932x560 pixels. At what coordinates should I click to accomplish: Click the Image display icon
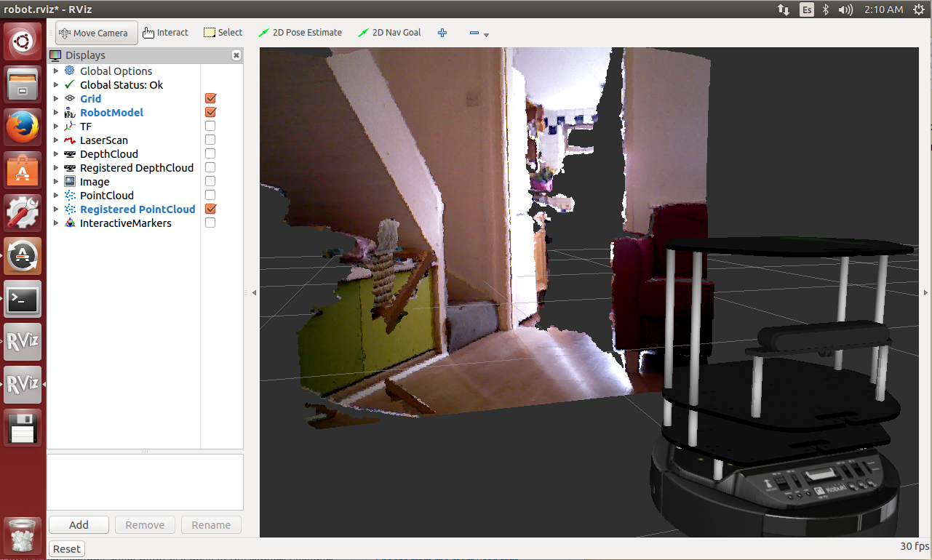coord(69,181)
